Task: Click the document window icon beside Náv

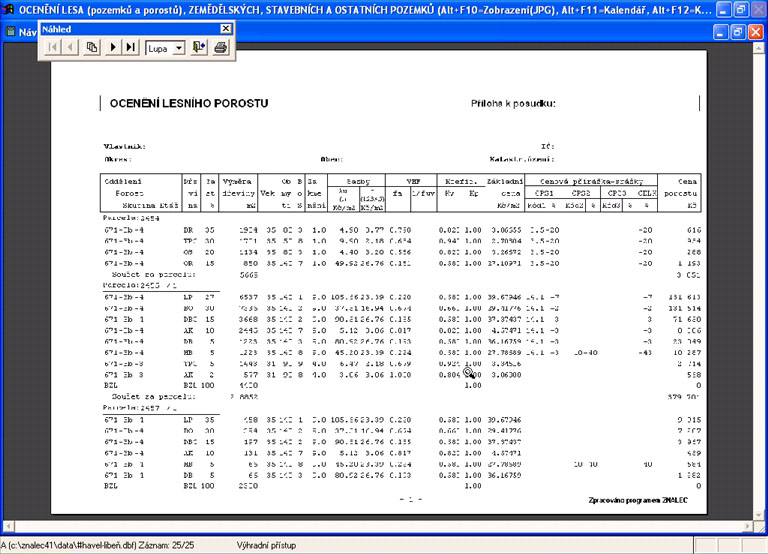Action: point(10,32)
